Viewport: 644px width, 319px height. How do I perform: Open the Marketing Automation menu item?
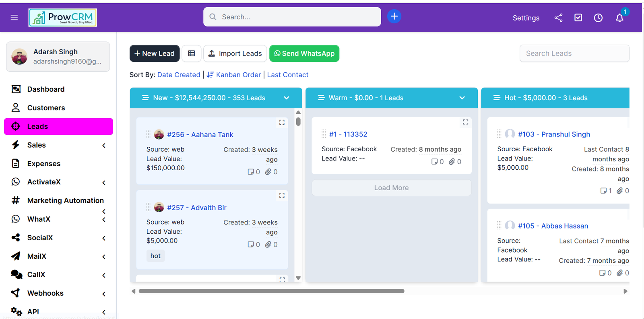click(58, 200)
